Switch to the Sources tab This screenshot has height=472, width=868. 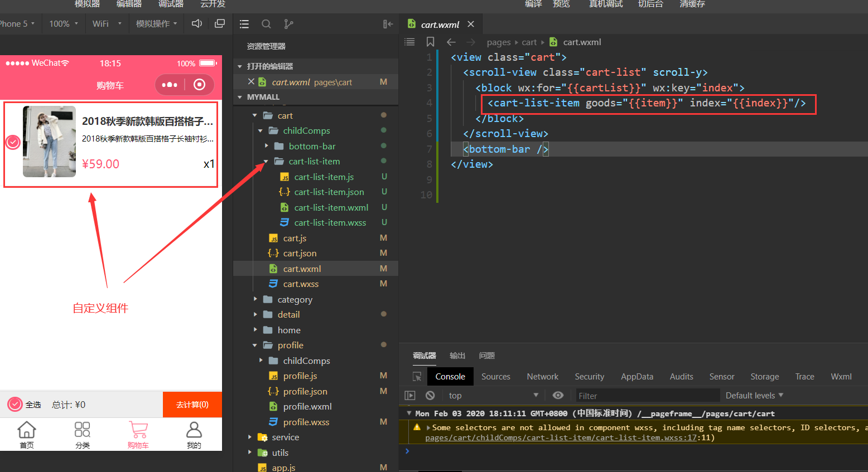[496, 376]
